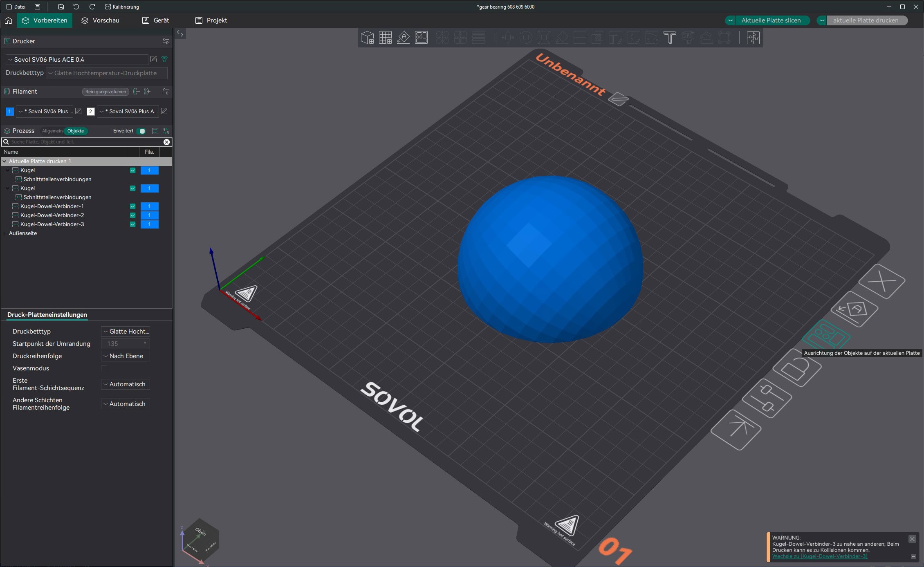
Task: Click the Add model cube icon
Action: (367, 38)
